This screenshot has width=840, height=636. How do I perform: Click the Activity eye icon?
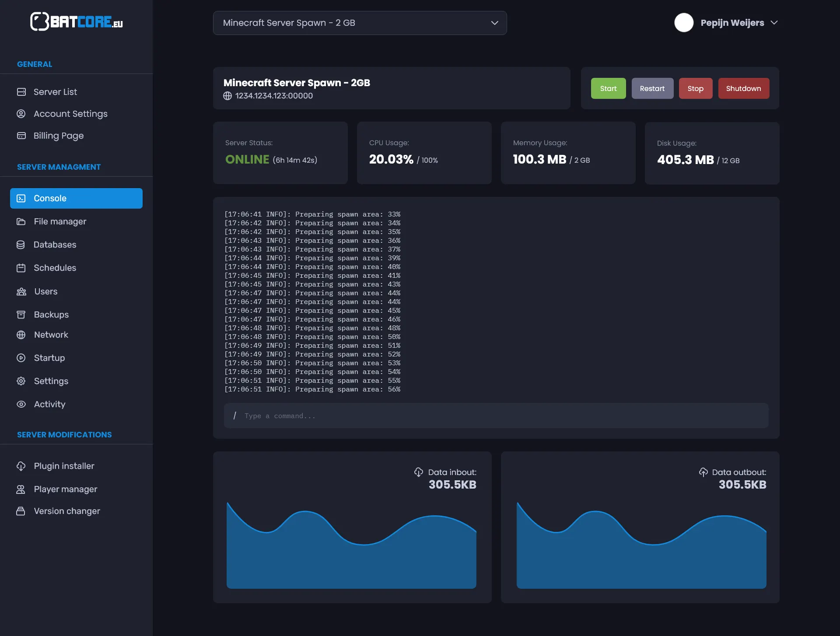[x=21, y=404]
